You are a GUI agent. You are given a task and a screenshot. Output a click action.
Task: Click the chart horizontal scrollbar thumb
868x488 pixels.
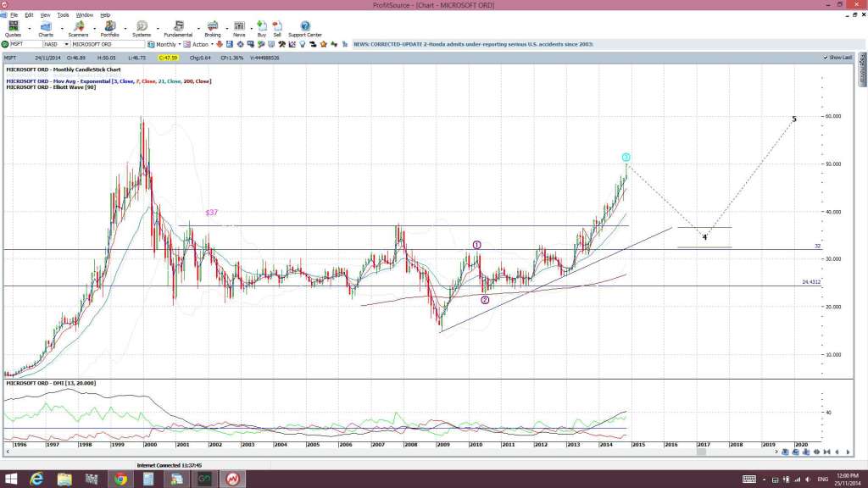(x=701, y=452)
